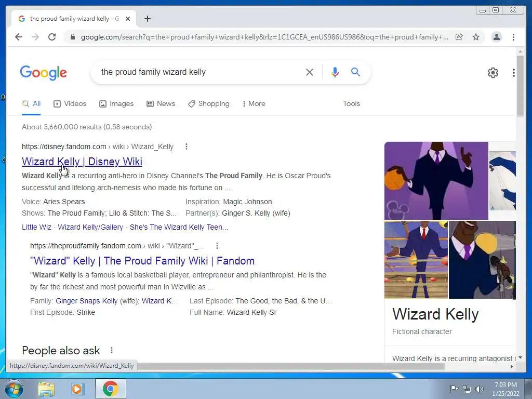Follow the Ginger Snaps Kelly link
Viewport: 532px width, 399px height.
click(87, 301)
